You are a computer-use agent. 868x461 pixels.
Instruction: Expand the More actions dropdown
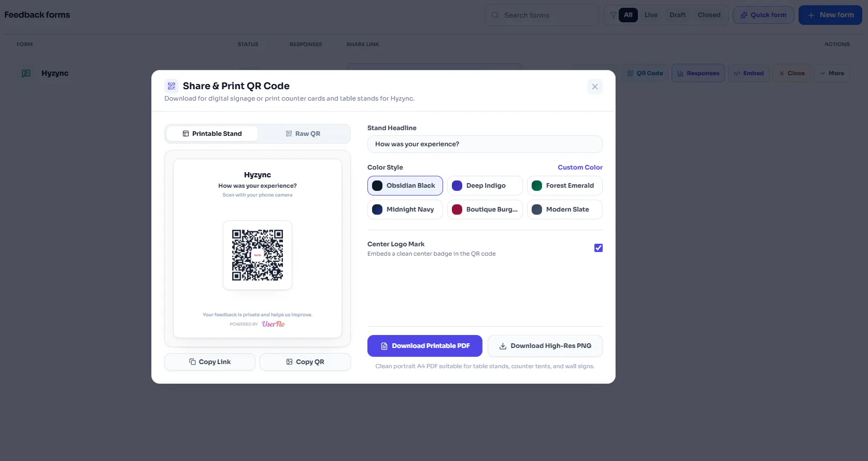832,73
